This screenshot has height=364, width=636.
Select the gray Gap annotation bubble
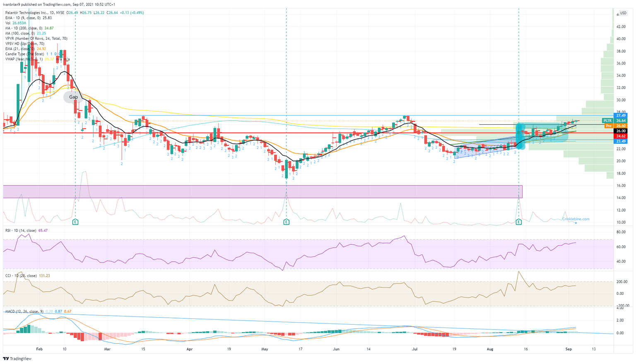73,97
